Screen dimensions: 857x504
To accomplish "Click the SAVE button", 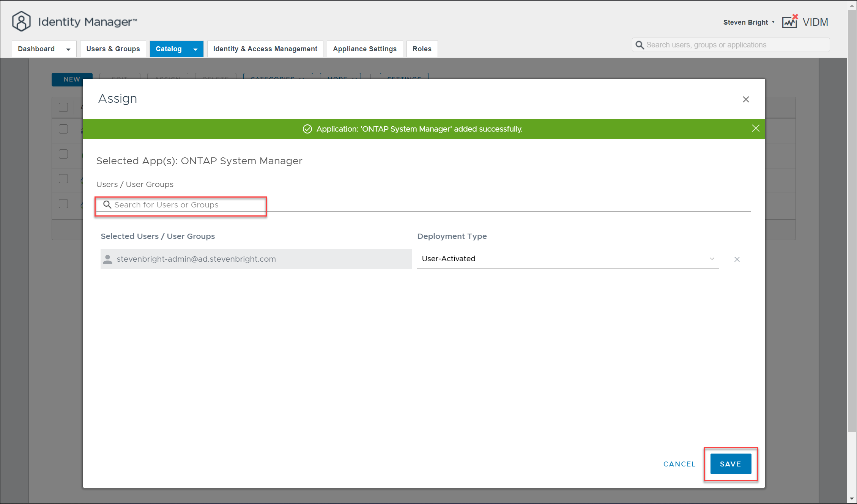I will [731, 464].
